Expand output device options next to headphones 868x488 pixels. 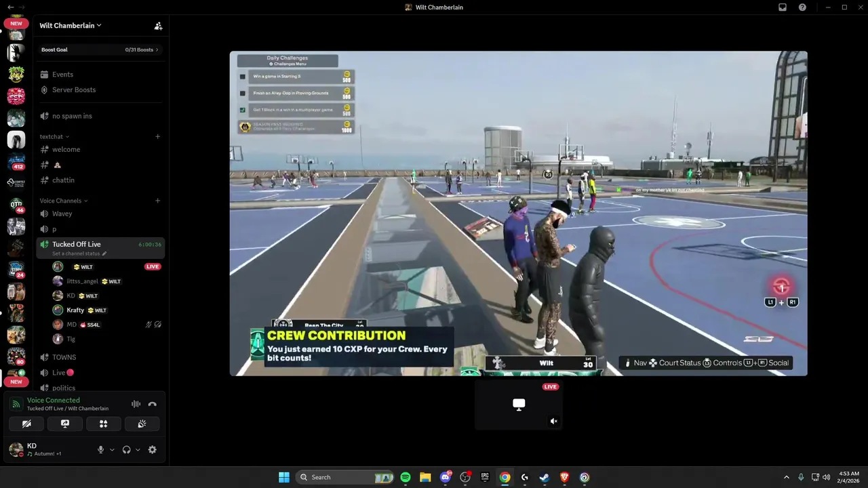coord(138,449)
